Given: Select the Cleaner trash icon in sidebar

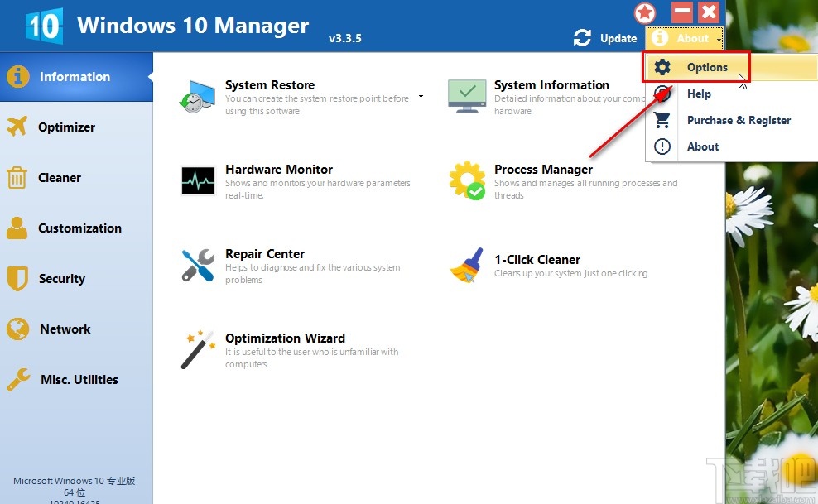Looking at the screenshot, I should [x=17, y=177].
